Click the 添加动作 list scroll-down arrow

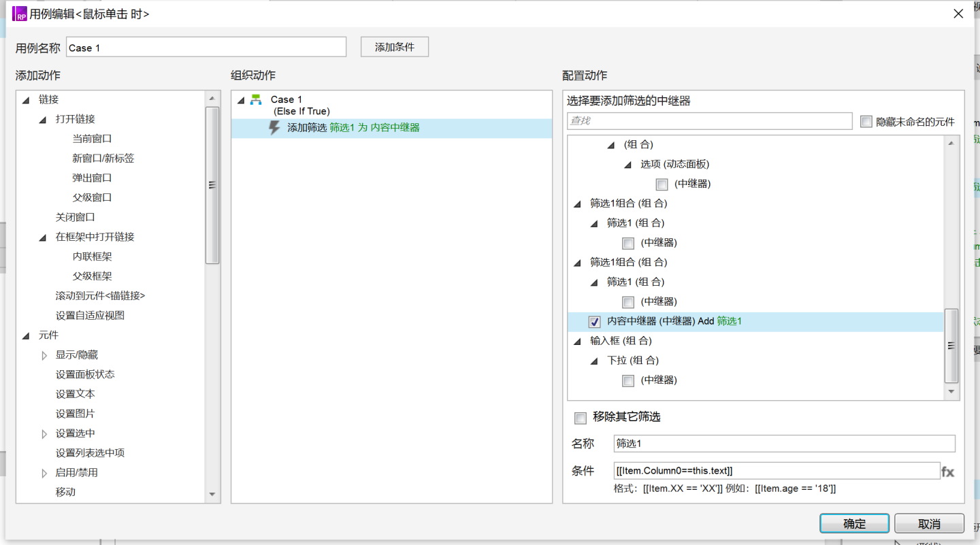pyautogui.click(x=212, y=495)
